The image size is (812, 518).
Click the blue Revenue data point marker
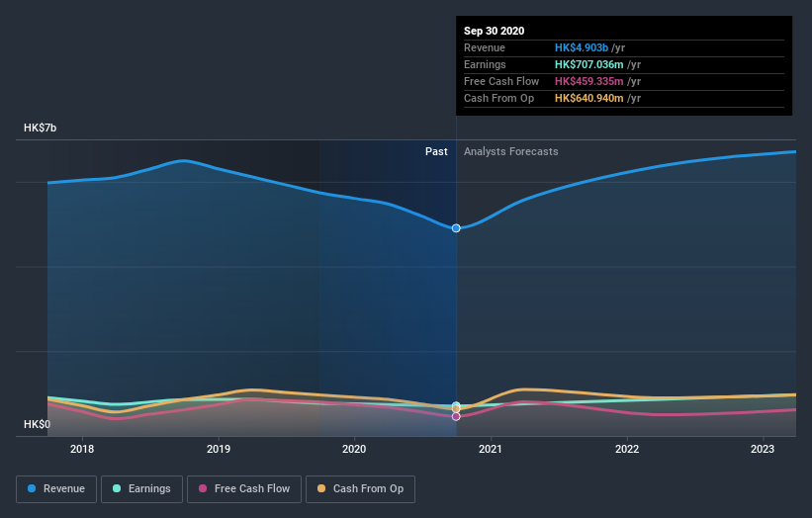[456, 228]
